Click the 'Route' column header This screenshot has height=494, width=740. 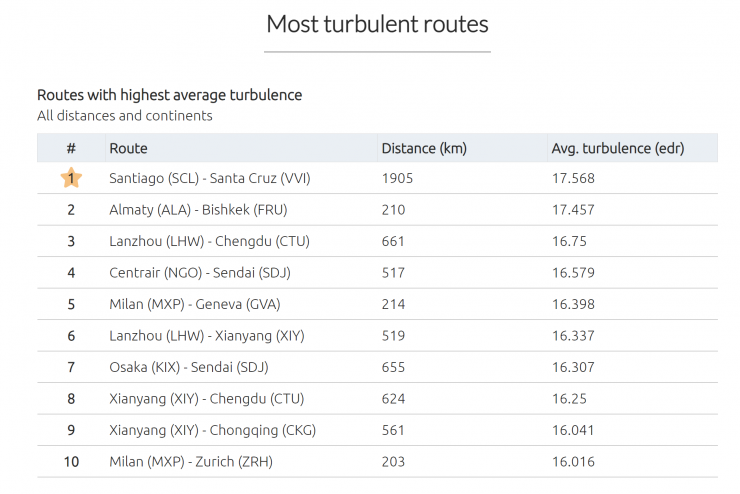pos(128,148)
